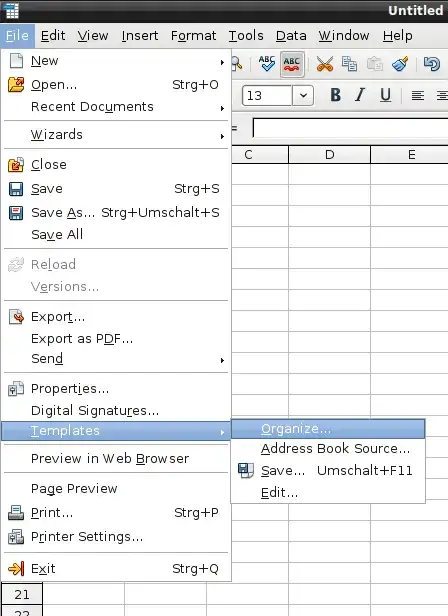Open the Tools menu

click(246, 36)
